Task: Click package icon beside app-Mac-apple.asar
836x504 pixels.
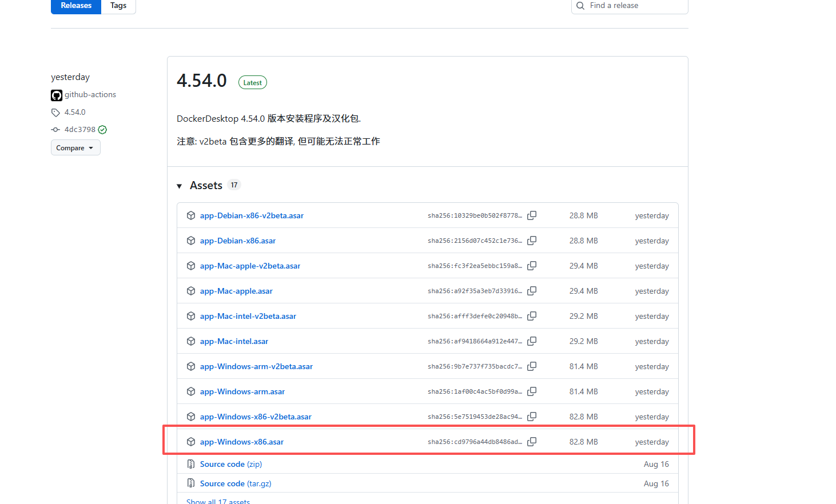Action: tap(191, 291)
